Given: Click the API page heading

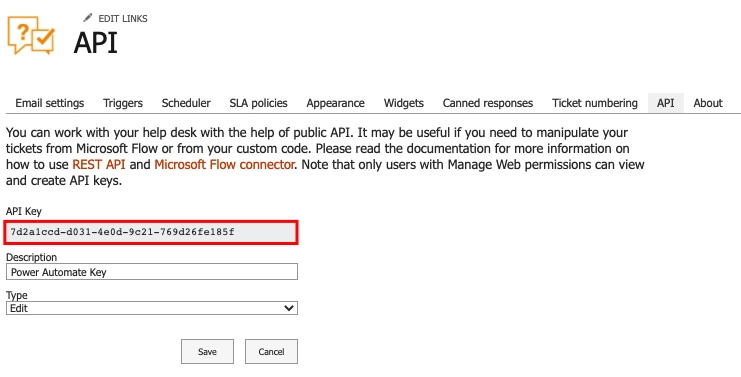Looking at the screenshot, I should tap(95, 43).
